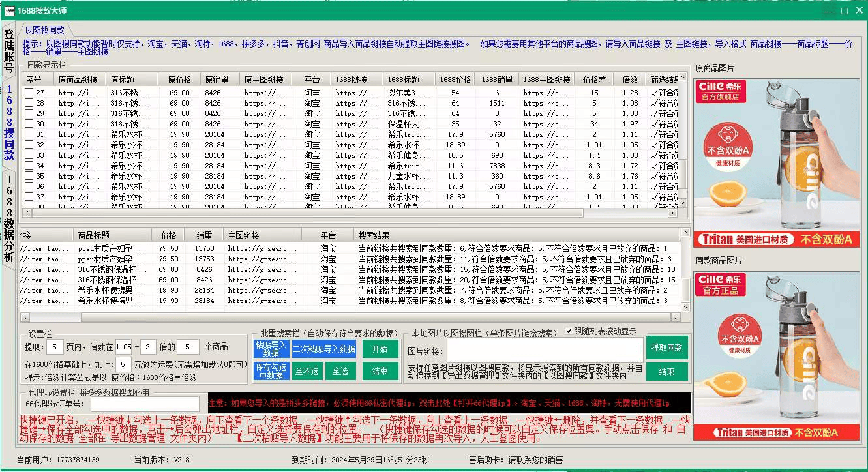The image size is (868, 472).
Task: Toggle the checkbox for row 31
Action: (29, 134)
